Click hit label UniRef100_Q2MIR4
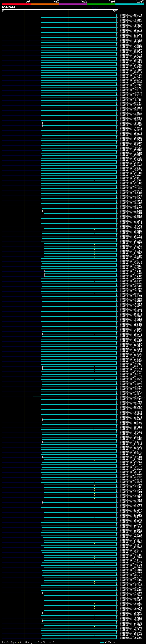Viewport: 146px width, 644px height. click(131, 63)
